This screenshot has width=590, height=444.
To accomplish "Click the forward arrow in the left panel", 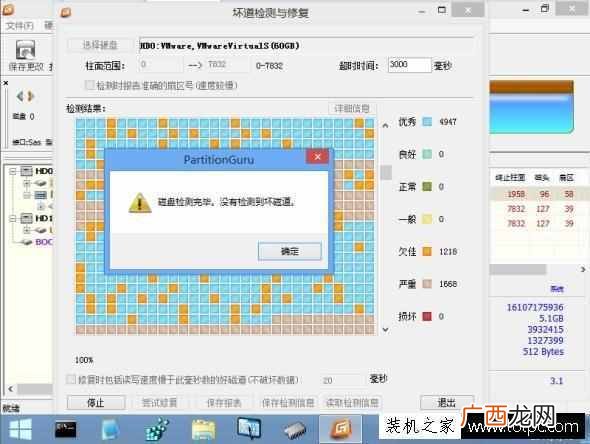I will click(x=31, y=96).
